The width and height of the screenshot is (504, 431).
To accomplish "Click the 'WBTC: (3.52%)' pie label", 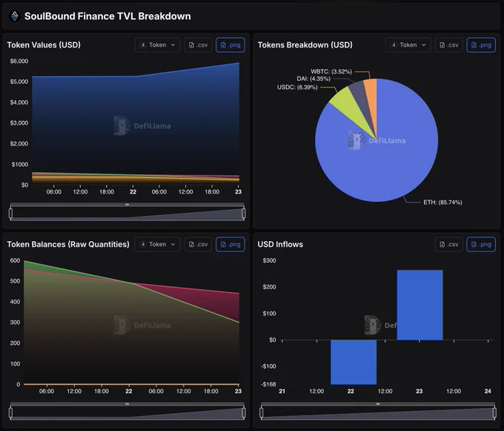I will click(331, 71).
